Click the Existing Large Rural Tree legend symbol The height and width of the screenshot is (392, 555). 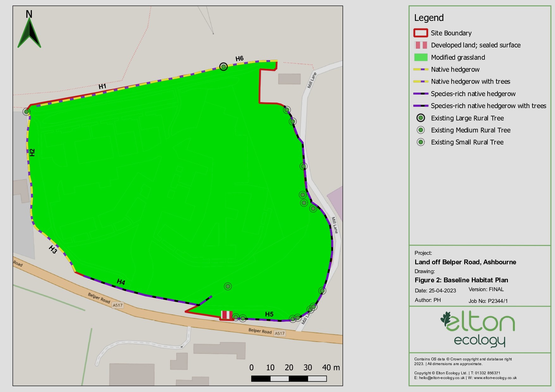point(421,118)
